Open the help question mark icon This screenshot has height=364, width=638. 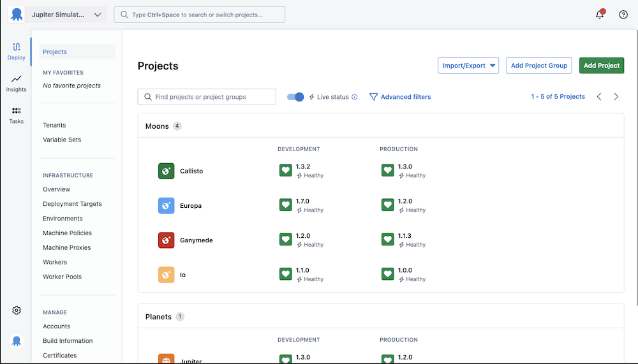click(623, 15)
